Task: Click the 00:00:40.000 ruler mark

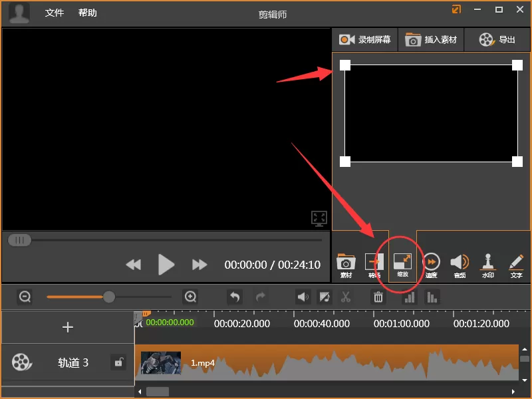Action: [322, 324]
